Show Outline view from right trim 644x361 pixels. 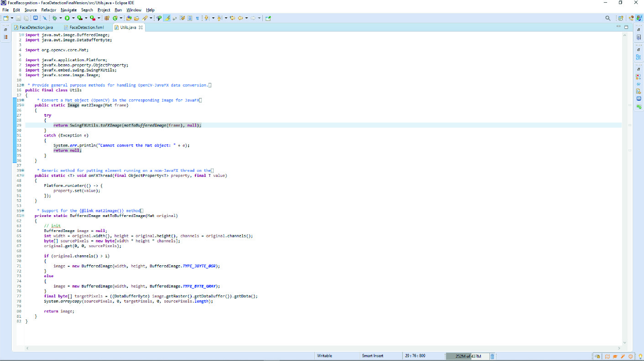pyautogui.click(x=639, y=57)
